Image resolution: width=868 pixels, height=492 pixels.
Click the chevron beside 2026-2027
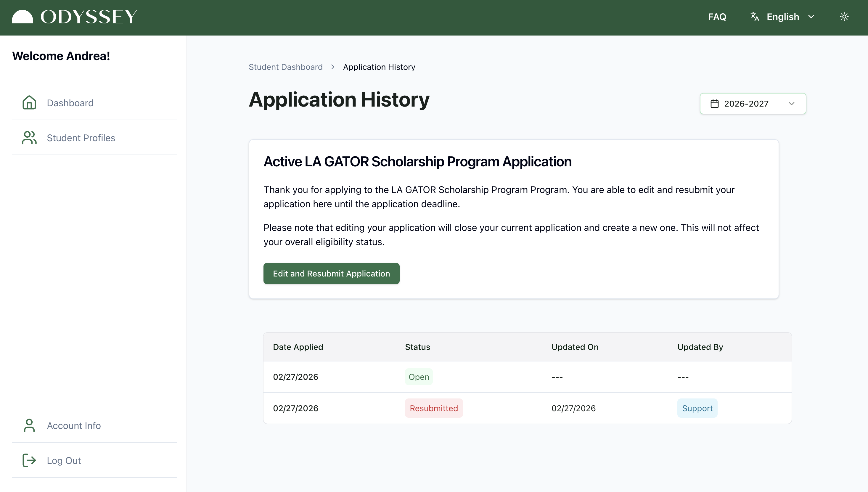pos(792,103)
